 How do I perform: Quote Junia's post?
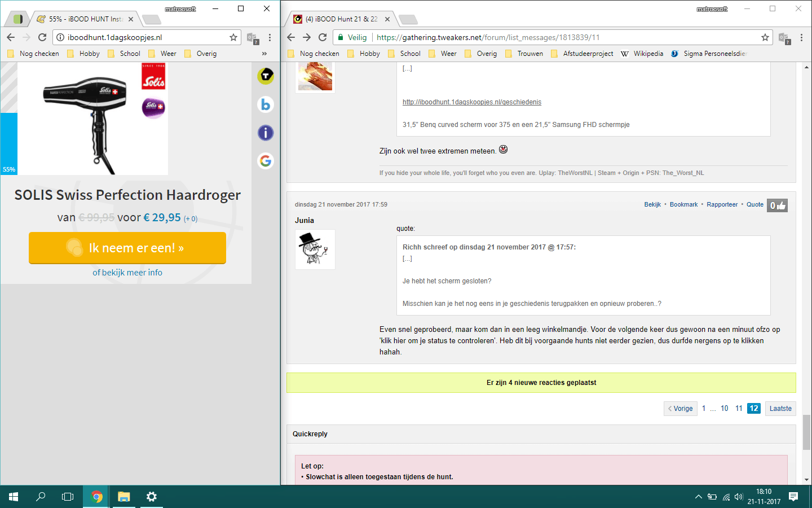coord(755,204)
